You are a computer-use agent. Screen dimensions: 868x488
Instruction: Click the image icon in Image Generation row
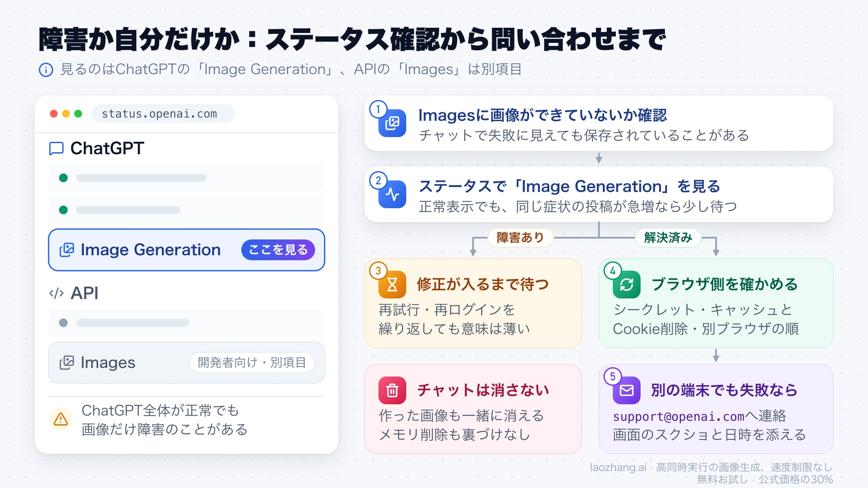[x=67, y=250]
